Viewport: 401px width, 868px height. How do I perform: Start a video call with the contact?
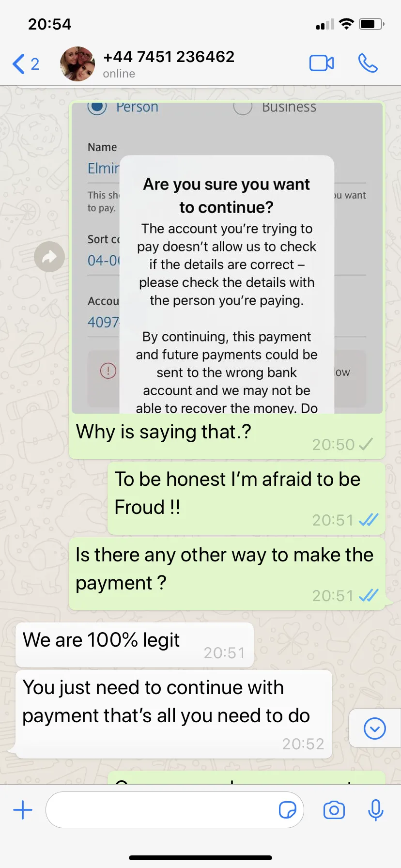tap(322, 63)
